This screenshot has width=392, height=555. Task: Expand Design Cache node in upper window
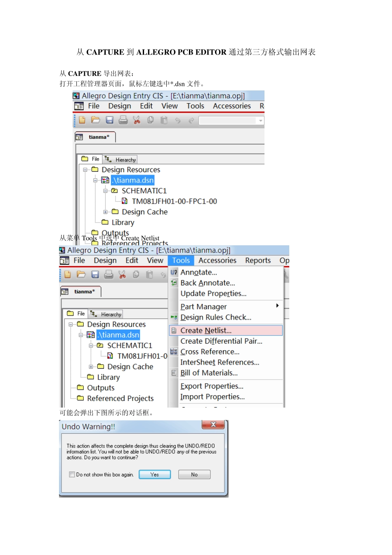tap(105, 212)
